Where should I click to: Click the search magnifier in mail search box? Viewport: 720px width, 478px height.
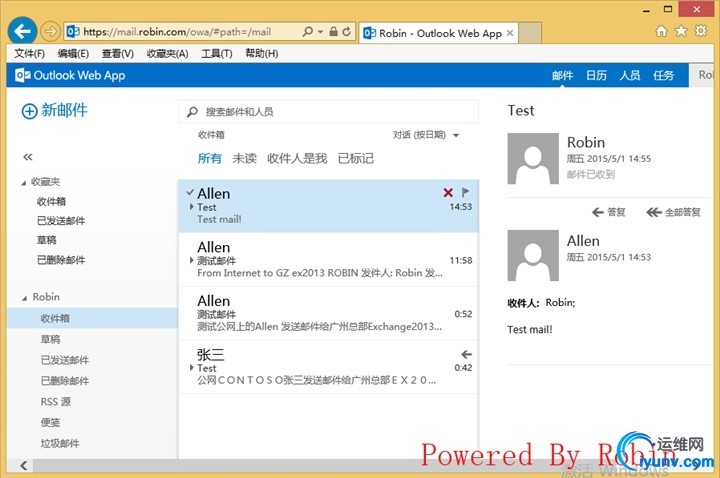192,112
